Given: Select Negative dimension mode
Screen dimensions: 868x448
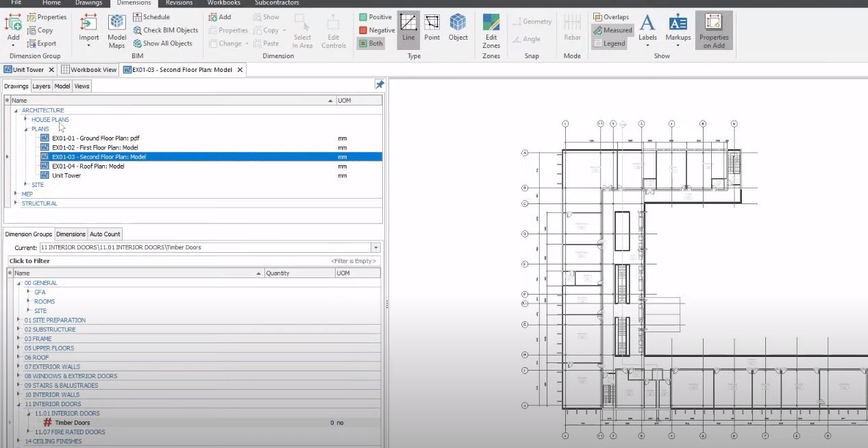Looking at the screenshot, I should coord(377,30).
